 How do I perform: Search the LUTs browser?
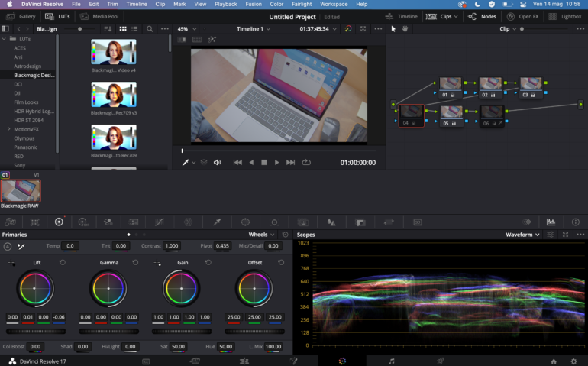(150, 28)
